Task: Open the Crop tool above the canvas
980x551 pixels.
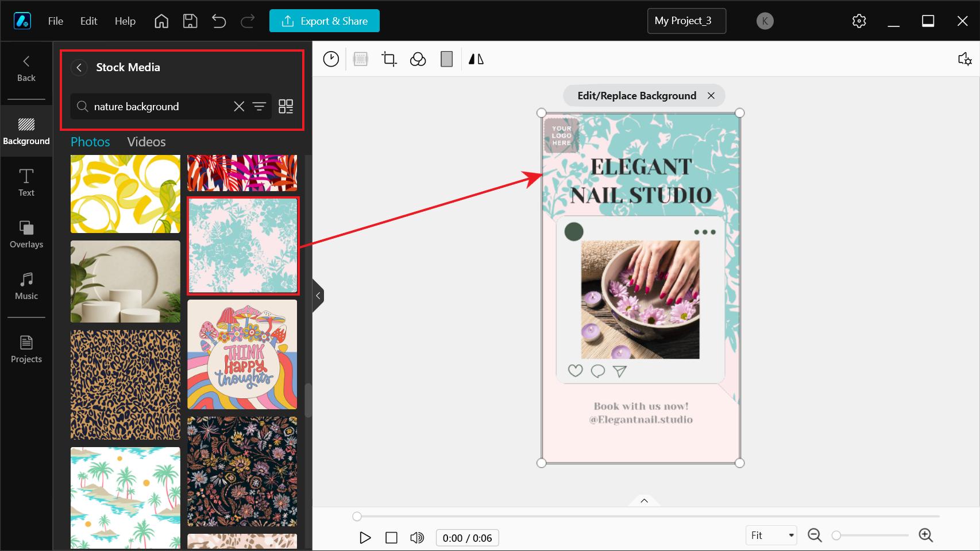Action: [x=389, y=59]
